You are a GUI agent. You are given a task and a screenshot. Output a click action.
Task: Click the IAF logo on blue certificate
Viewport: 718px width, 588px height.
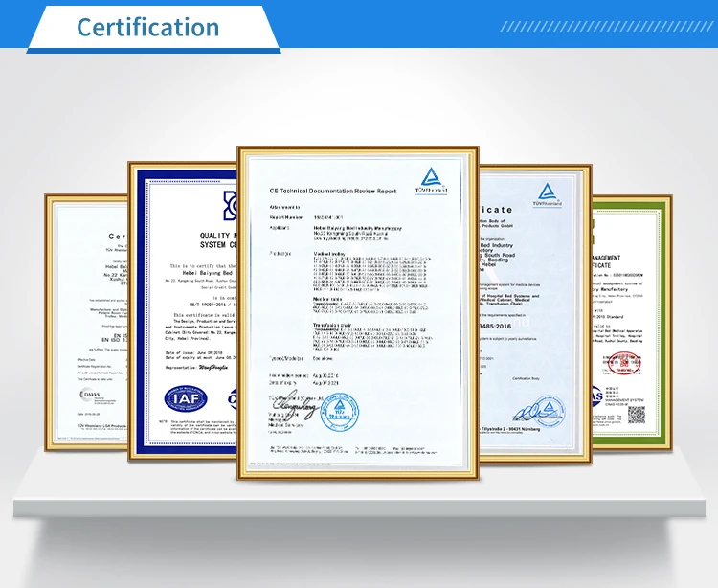(186, 398)
